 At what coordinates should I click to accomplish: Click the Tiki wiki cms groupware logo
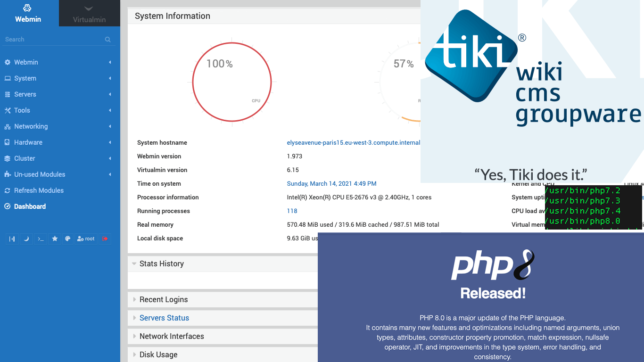532,68
